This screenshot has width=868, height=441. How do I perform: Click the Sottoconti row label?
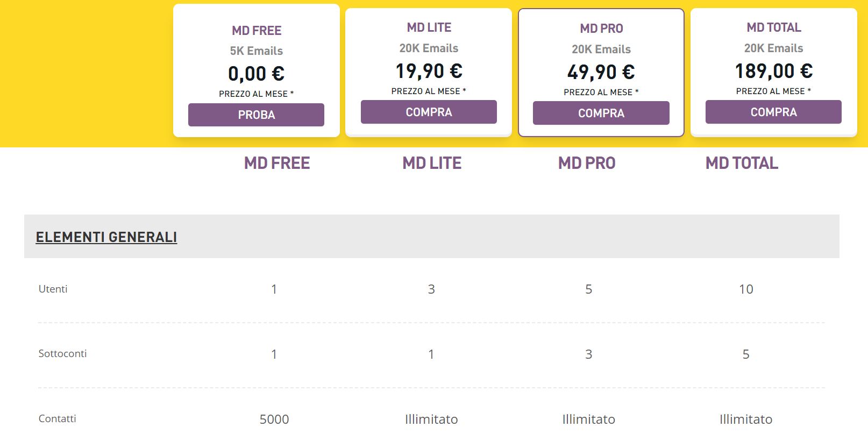[x=62, y=353]
